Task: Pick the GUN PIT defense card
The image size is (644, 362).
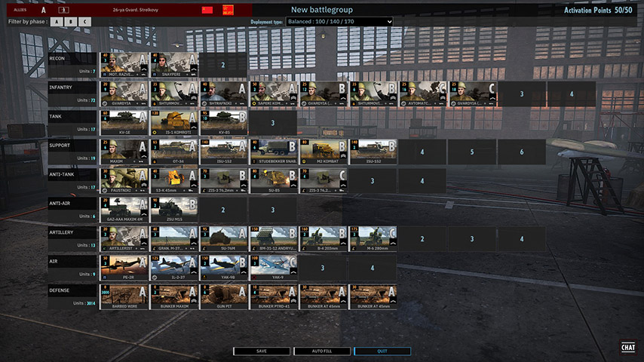Action: pyautogui.click(x=223, y=296)
